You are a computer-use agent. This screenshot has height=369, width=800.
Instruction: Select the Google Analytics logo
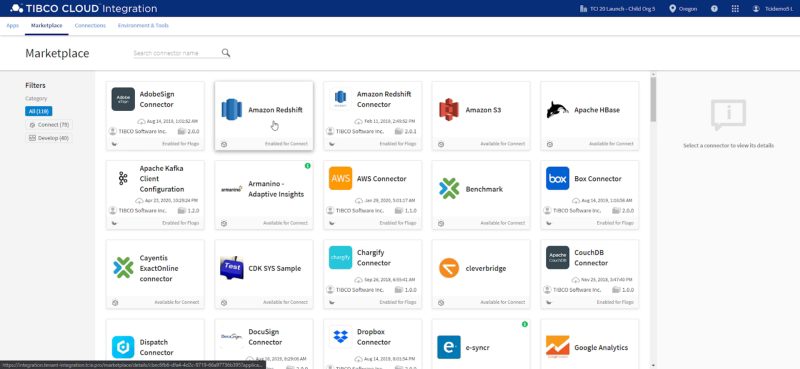(557, 347)
